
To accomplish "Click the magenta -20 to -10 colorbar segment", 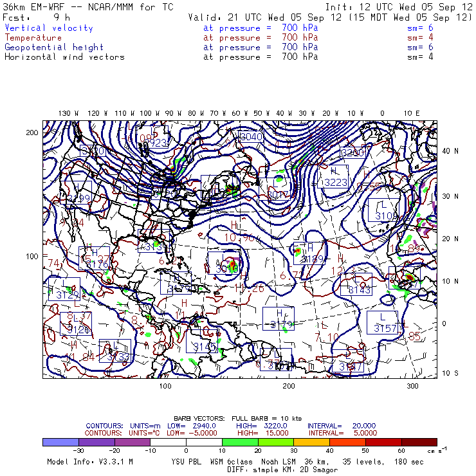I will (x=133, y=442).
